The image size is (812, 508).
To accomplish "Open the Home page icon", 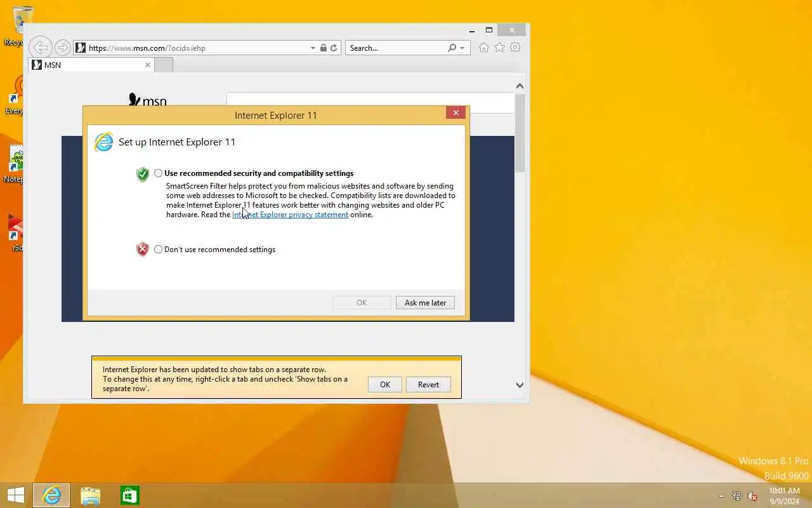I will [484, 48].
